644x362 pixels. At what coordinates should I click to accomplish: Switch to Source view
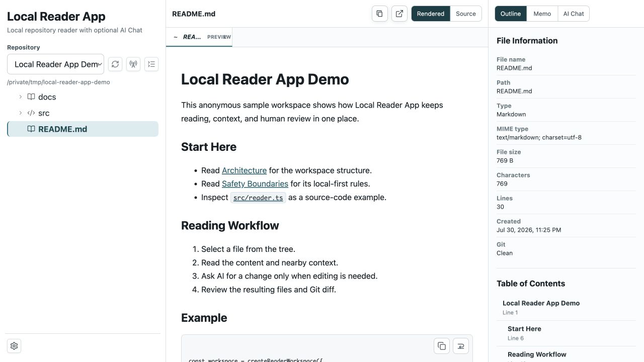tap(466, 14)
